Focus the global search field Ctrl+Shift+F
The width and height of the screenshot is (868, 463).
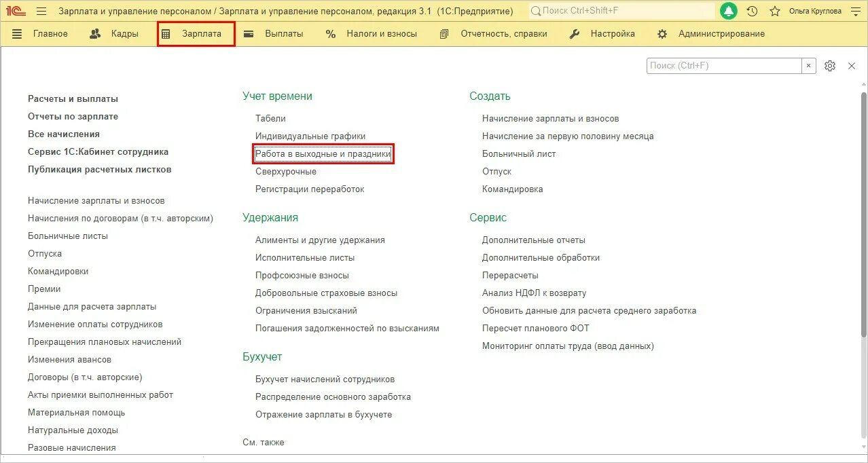pyautogui.click(x=621, y=11)
